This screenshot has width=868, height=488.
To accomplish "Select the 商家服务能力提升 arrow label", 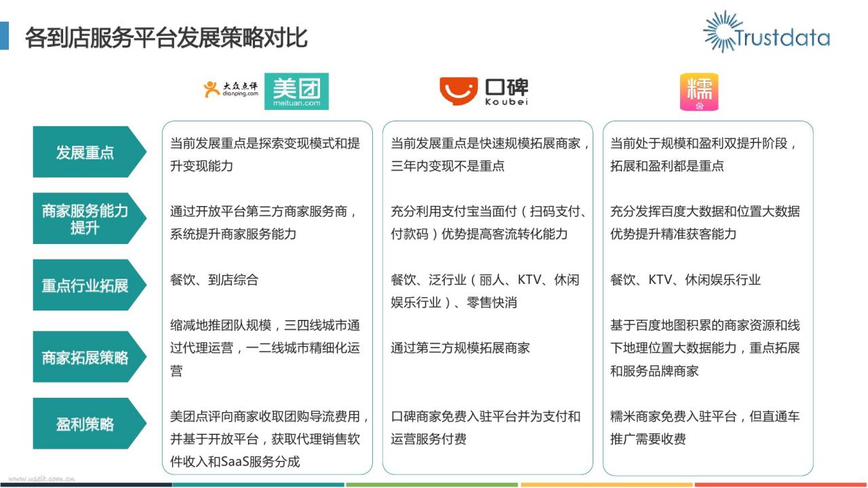I will coord(90,218).
